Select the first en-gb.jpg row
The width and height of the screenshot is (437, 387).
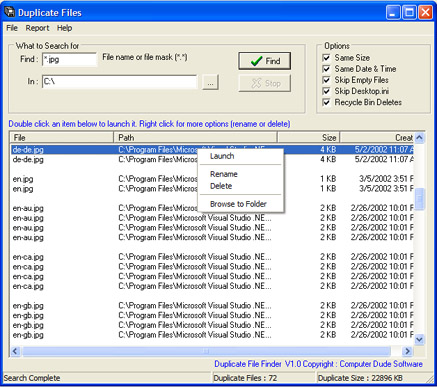(212, 306)
